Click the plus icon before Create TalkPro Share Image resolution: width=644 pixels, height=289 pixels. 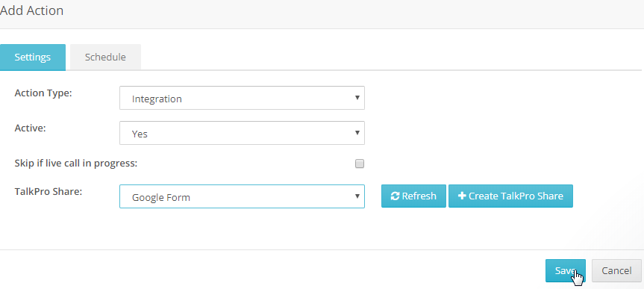click(462, 196)
